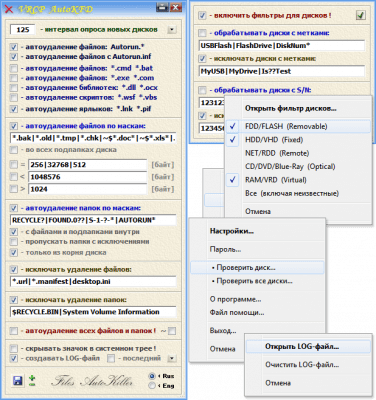Click the size field containing 1024
The image size is (376, 400).
[87, 189]
